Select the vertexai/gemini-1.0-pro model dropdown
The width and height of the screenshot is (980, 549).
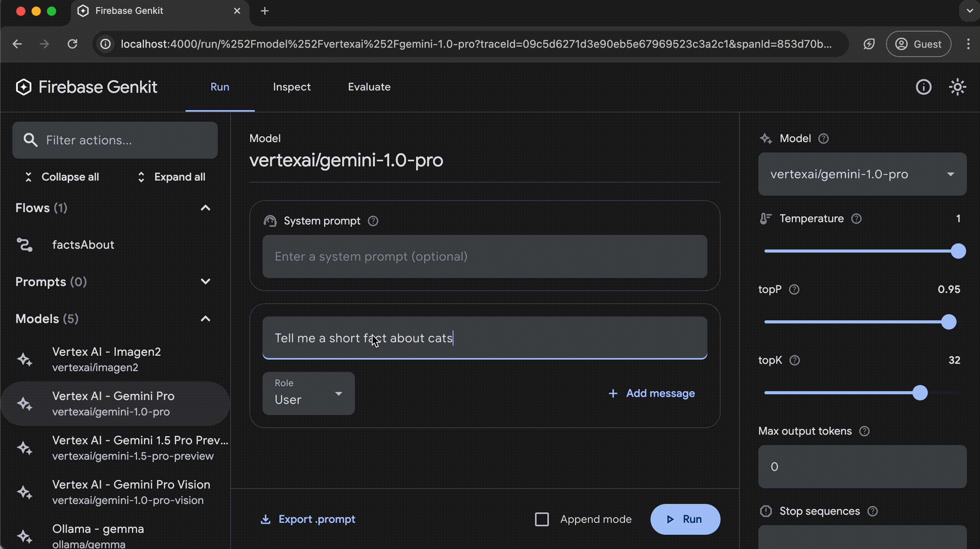862,174
